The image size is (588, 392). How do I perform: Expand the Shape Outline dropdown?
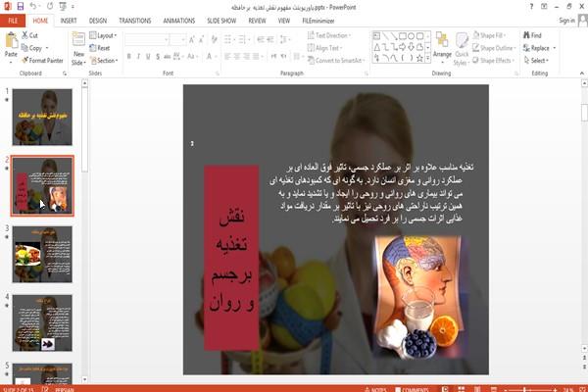[494, 48]
